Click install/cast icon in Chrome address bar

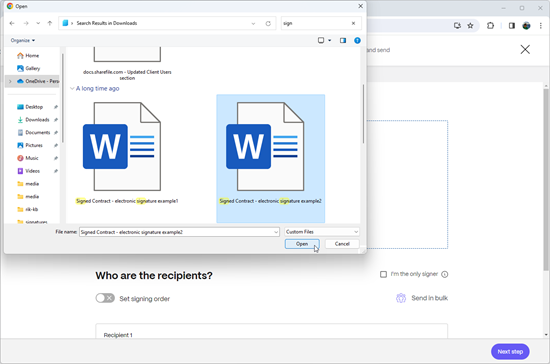pyautogui.click(x=457, y=26)
